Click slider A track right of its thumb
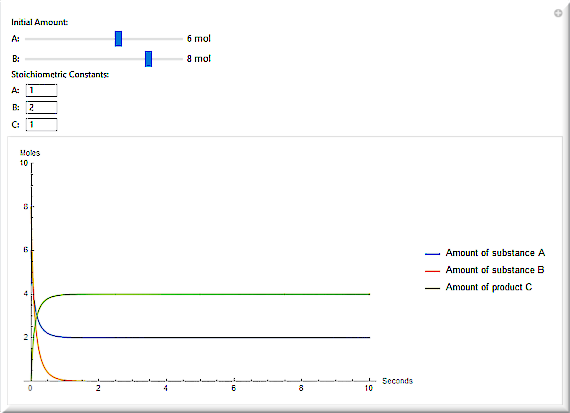This screenshot has width=570, height=413. pyautogui.click(x=152, y=39)
